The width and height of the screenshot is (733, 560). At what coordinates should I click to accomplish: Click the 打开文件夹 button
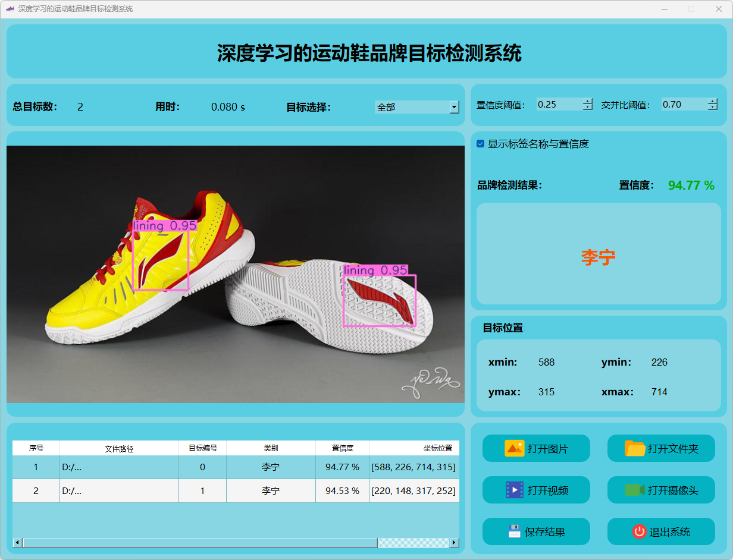pos(661,448)
